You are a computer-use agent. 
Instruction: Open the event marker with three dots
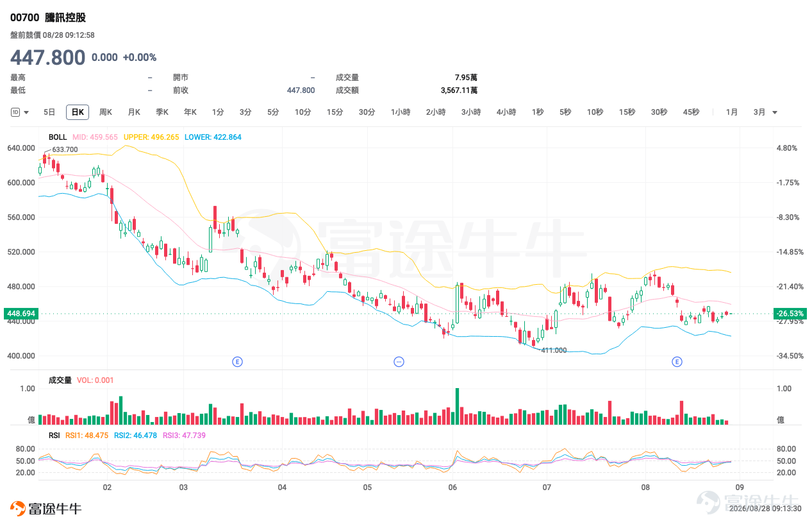[399, 362]
